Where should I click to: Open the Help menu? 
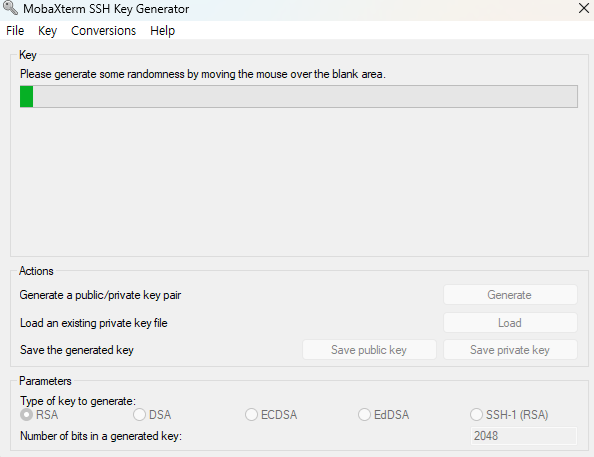point(163,31)
